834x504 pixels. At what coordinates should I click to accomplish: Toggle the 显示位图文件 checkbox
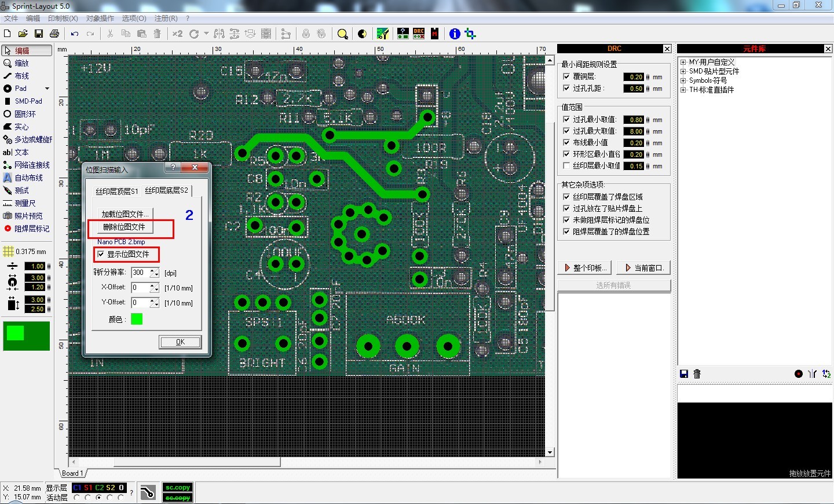[x=101, y=255]
